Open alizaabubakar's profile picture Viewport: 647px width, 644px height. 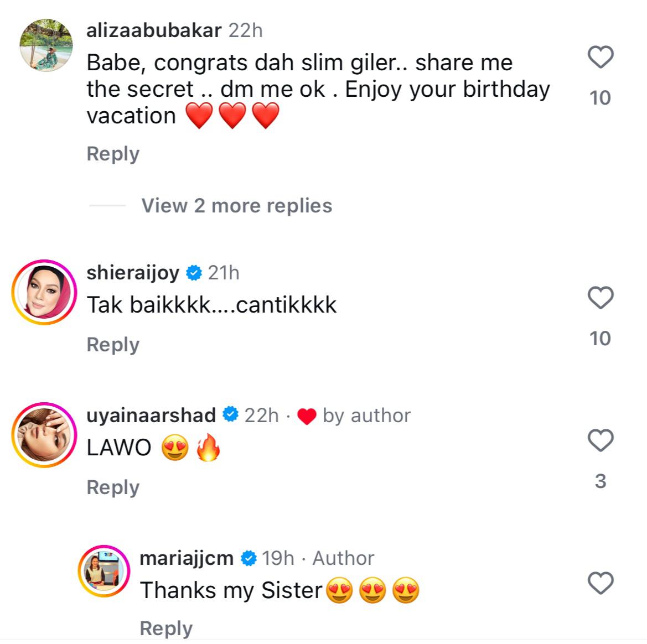tap(46, 45)
